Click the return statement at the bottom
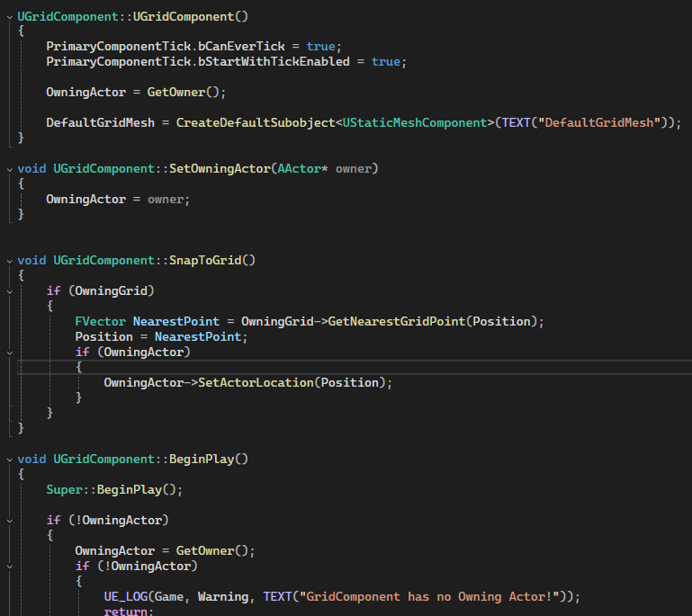 click(x=129, y=612)
